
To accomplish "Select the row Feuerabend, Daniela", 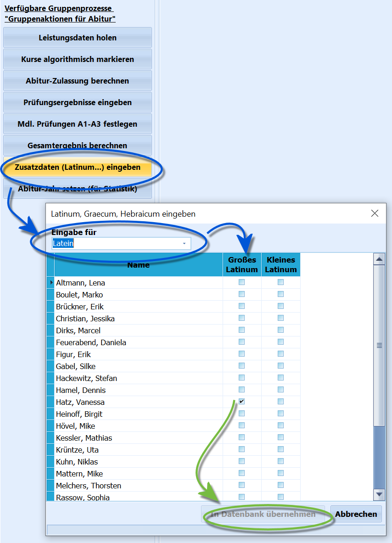I will (139, 342).
